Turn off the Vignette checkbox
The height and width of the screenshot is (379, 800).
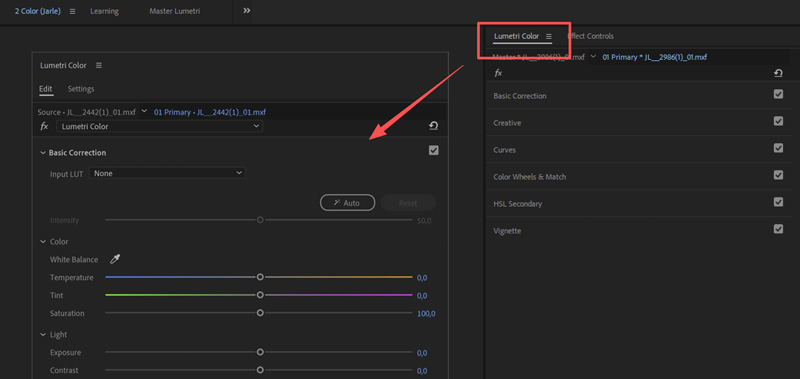[778, 229]
